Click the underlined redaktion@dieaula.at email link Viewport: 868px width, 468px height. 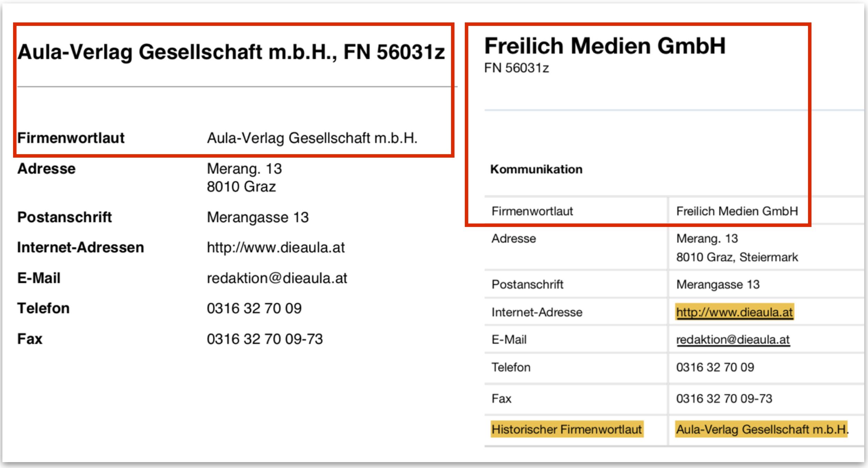click(733, 340)
